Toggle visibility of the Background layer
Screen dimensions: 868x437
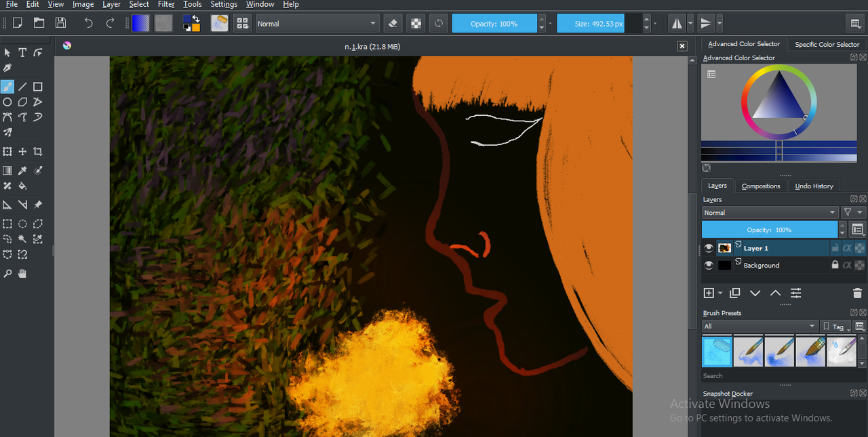click(x=709, y=266)
